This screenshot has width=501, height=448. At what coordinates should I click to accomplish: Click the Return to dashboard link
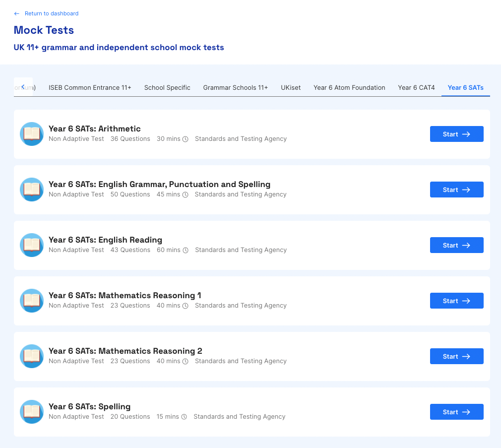[52, 13]
